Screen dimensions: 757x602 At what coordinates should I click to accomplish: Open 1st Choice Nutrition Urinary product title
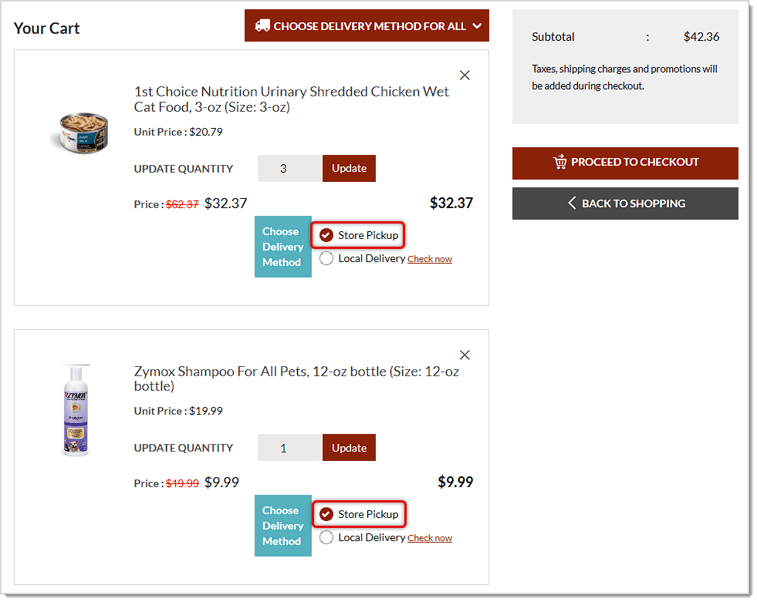pyautogui.click(x=291, y=99)
